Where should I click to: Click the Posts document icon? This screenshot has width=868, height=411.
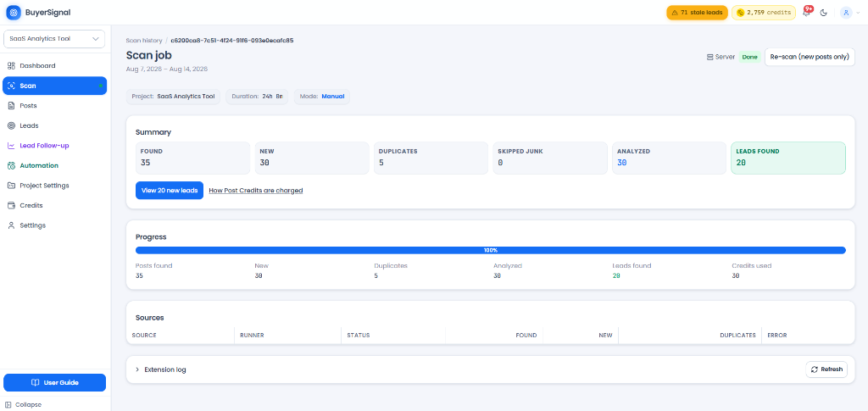coord(11,106)
